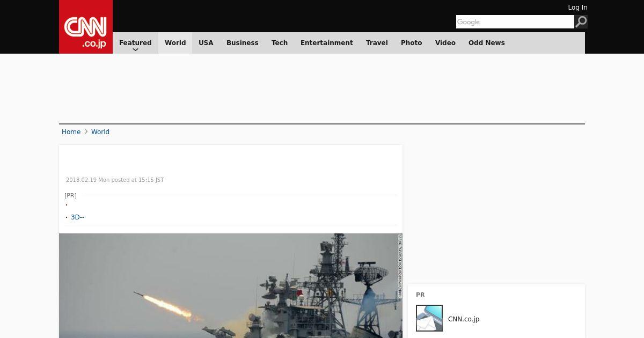Viewport: 644px width, 338px height.
Task: Open the Photo section
Action: click(x=412, y=43)
